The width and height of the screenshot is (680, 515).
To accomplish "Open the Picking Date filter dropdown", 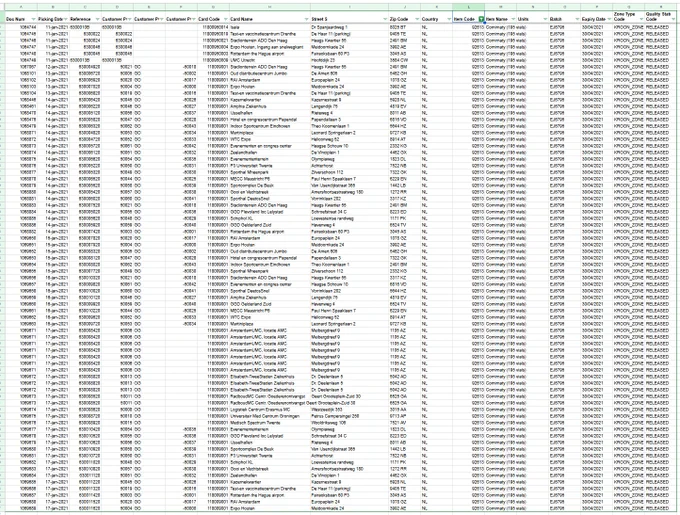I will point(65,19).
